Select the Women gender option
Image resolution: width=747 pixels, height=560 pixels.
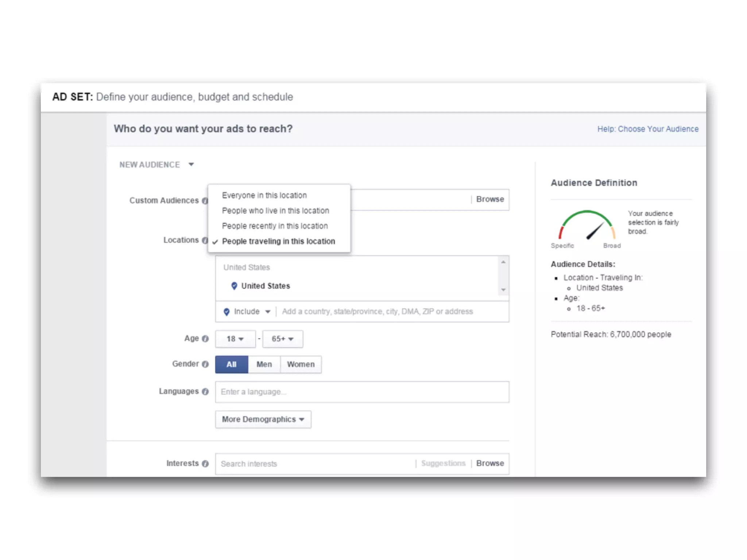(301, 364)
